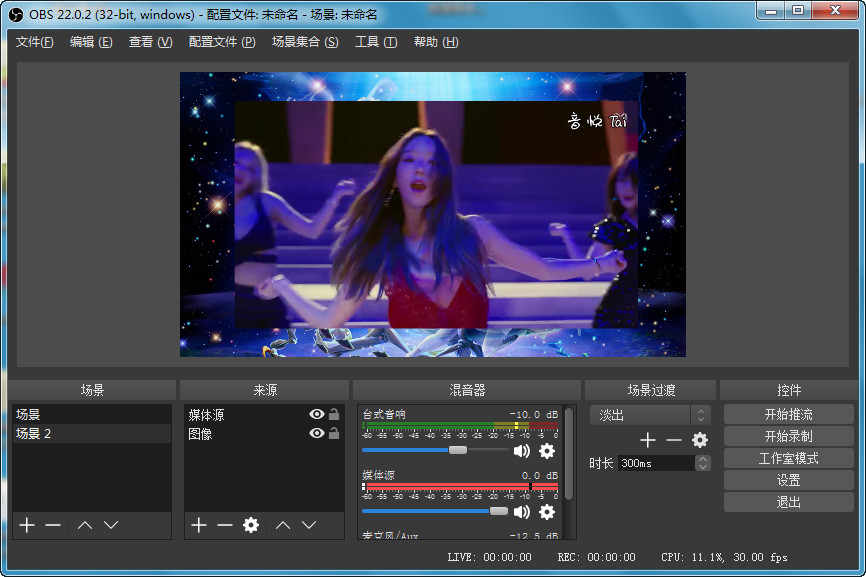Mute the 媒体源 mixer speaker
The height and width of the screenshot is (577, 866).
(x=521, y=512)
